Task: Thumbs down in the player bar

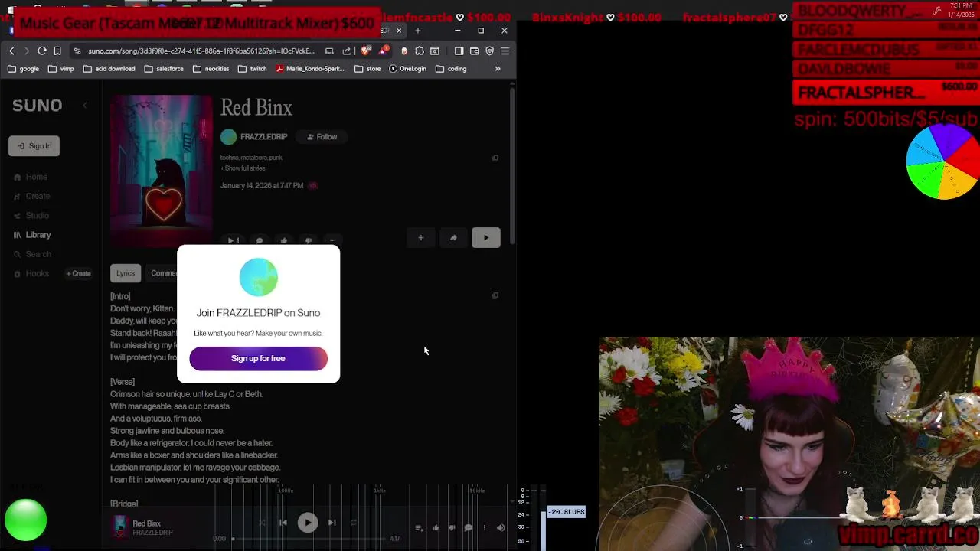Action: click(x=452, y=527)
